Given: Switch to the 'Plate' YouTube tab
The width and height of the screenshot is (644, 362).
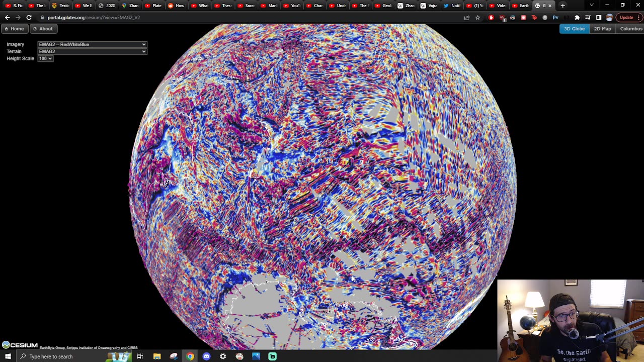Looking at the screenshot, I should (152, 6).
